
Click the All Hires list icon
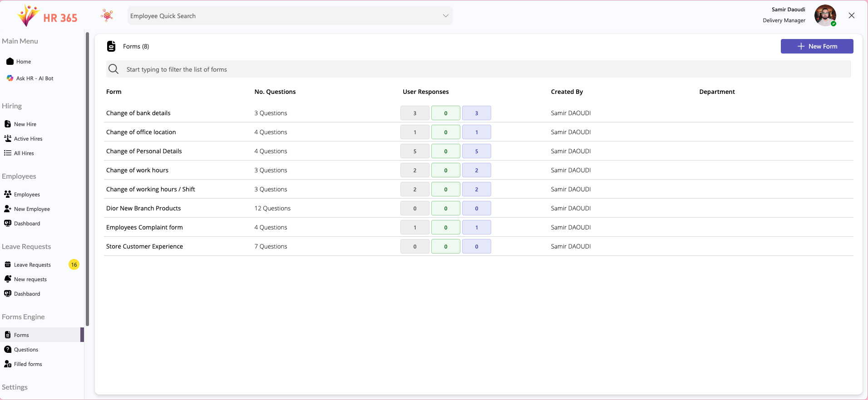click(8, 153)
